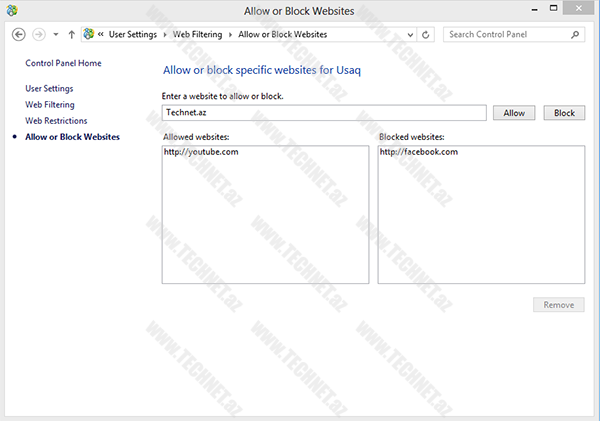Select http://youtube.com in Allowed websites list

(x=202, y=152)
